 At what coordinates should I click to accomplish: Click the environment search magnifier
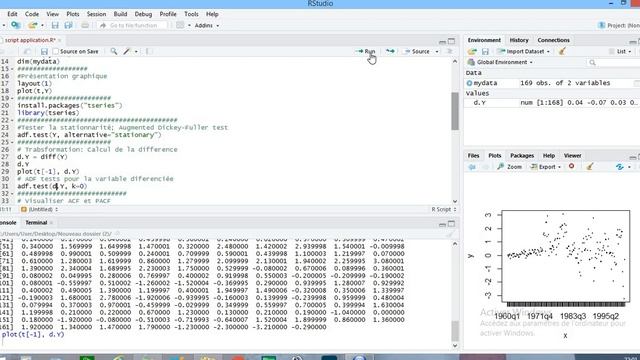pos(592,62)
